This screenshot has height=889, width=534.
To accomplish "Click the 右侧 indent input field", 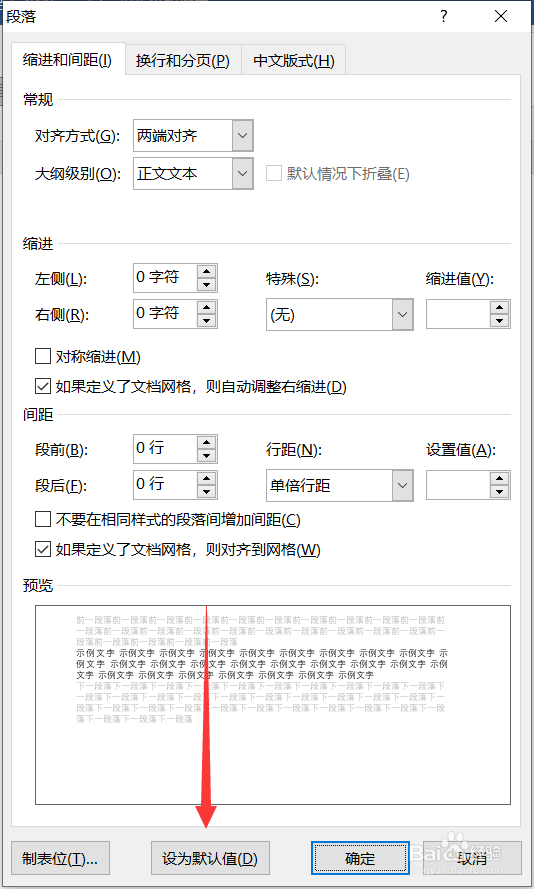I will point(165,314).
